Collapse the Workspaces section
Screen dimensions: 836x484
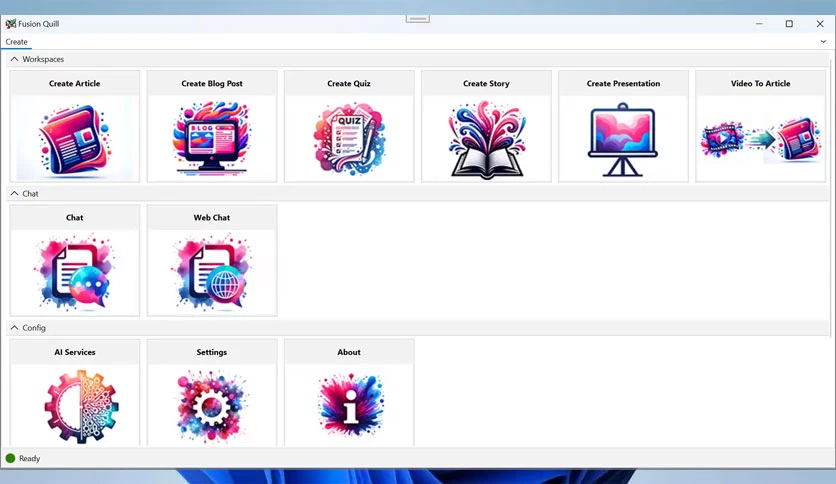point(14,59)
